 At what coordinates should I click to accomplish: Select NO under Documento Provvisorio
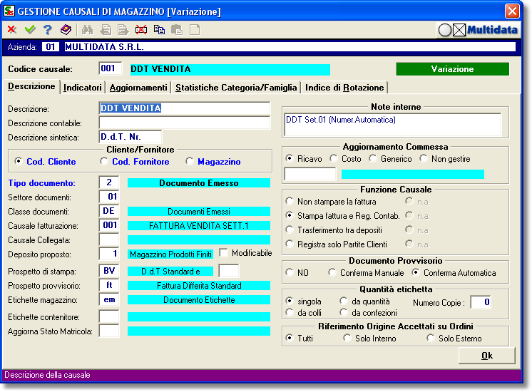point(289,272)
